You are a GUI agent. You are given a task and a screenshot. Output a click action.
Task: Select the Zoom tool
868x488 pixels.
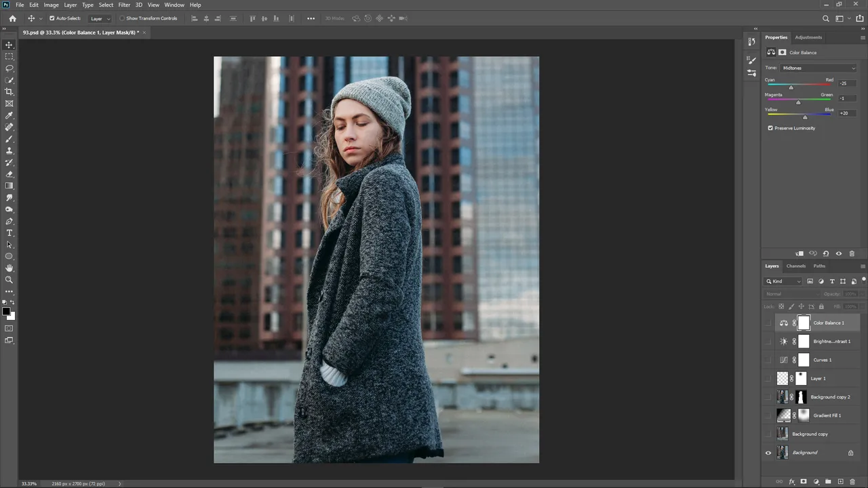click(x=9, y=279)
